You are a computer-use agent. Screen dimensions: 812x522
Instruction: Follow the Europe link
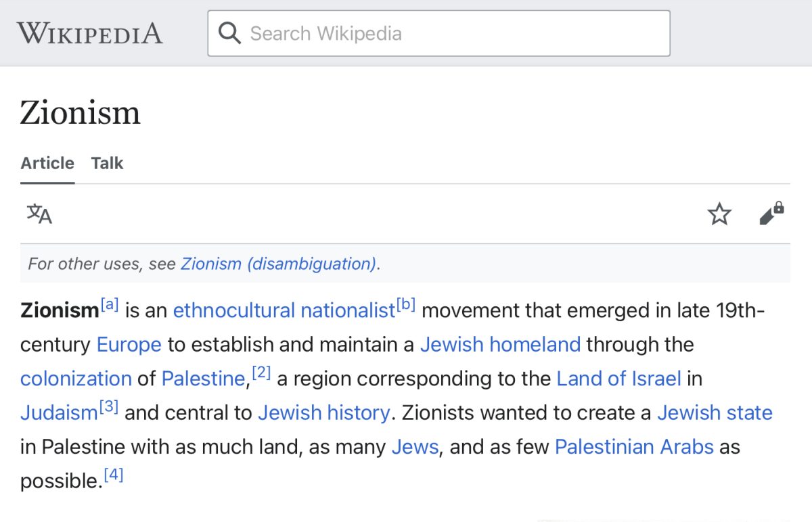pyautogui.click(x=129, y=344)
